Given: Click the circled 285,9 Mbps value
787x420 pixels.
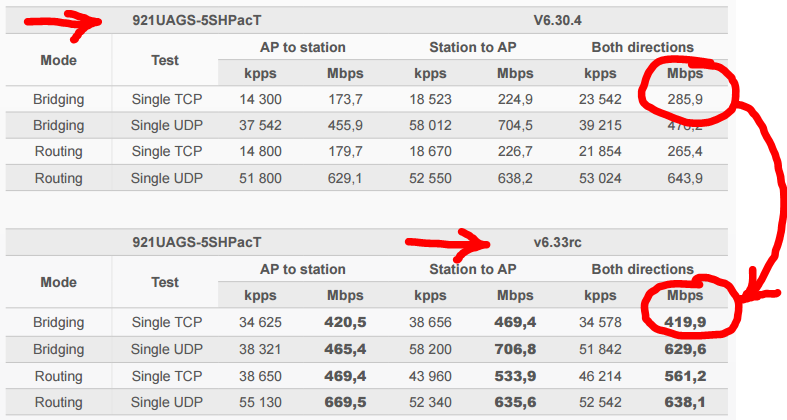Looking at the screenshot, I should (685, 100).
